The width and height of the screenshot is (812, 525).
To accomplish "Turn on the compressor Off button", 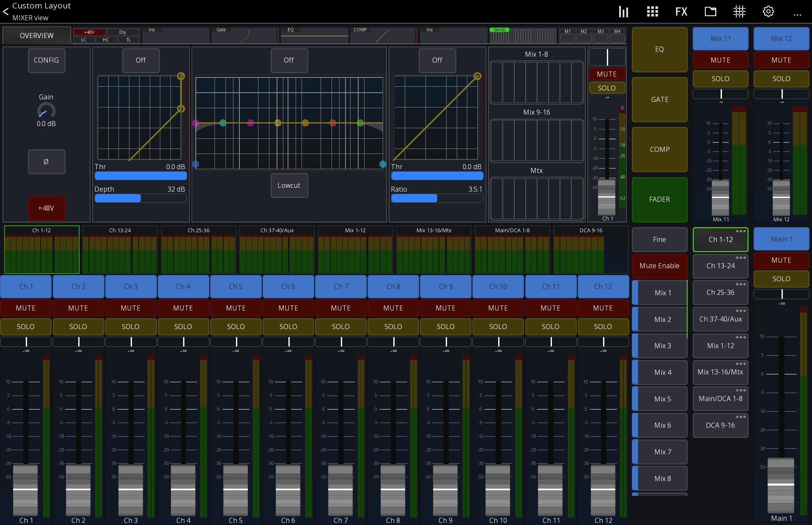I will click(x=437, y=60).
